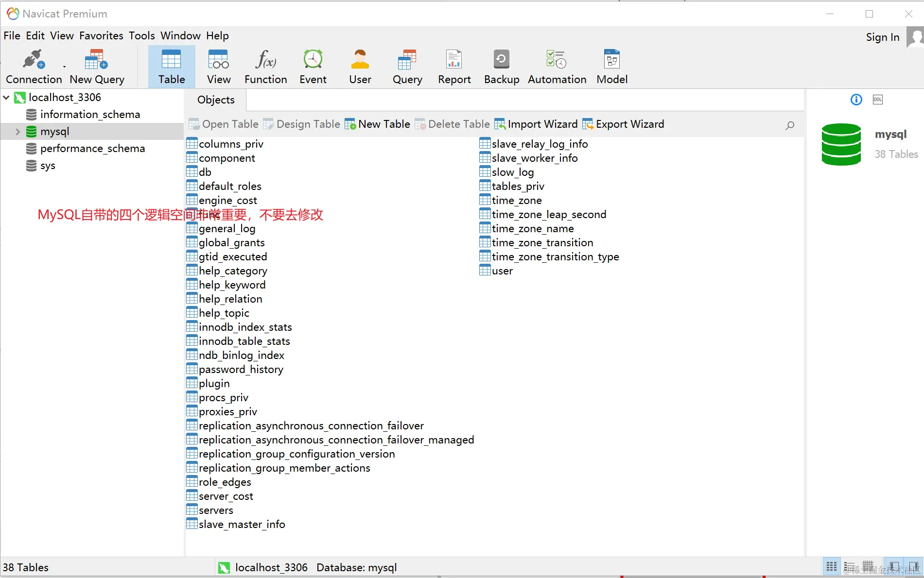
Task: Switch to View objects
Action: click(219, 67)
